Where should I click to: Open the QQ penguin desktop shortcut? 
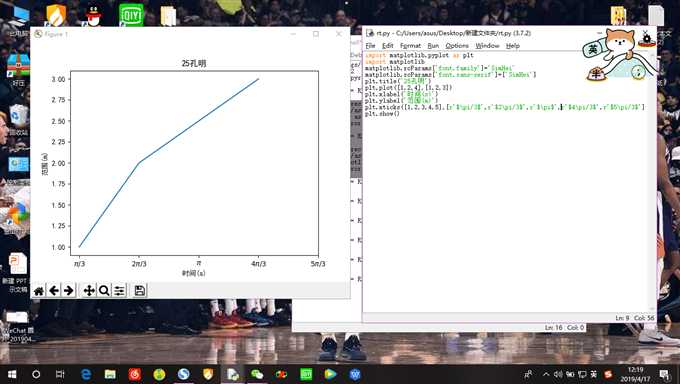pyautogui.click(x=94, y=16)
